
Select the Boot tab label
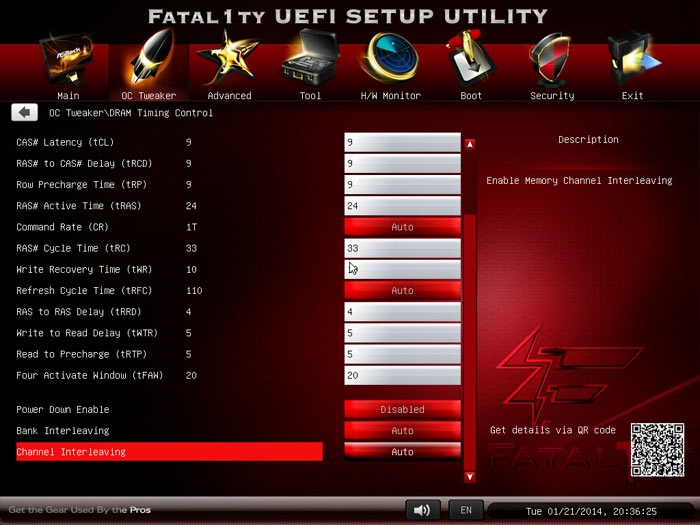471,96
